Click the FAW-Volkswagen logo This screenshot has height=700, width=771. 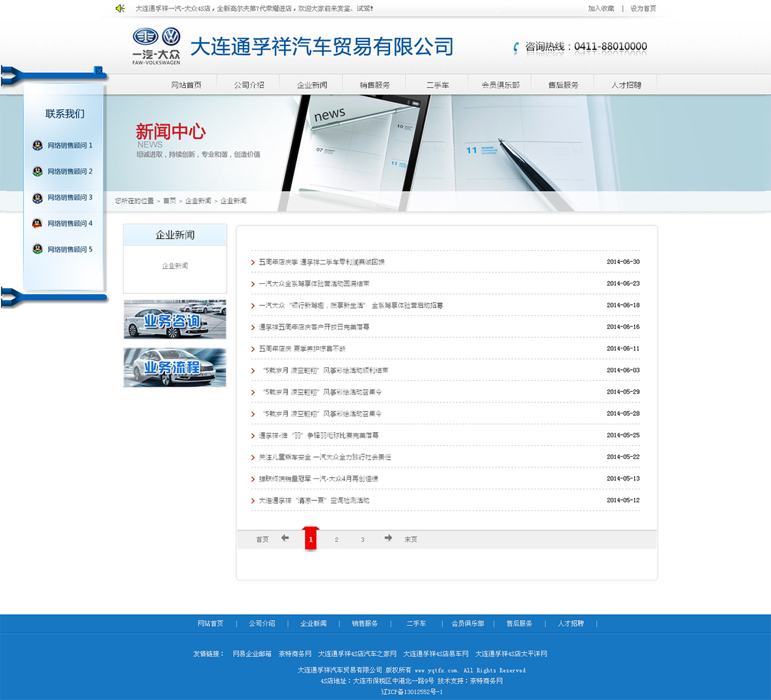156,45
